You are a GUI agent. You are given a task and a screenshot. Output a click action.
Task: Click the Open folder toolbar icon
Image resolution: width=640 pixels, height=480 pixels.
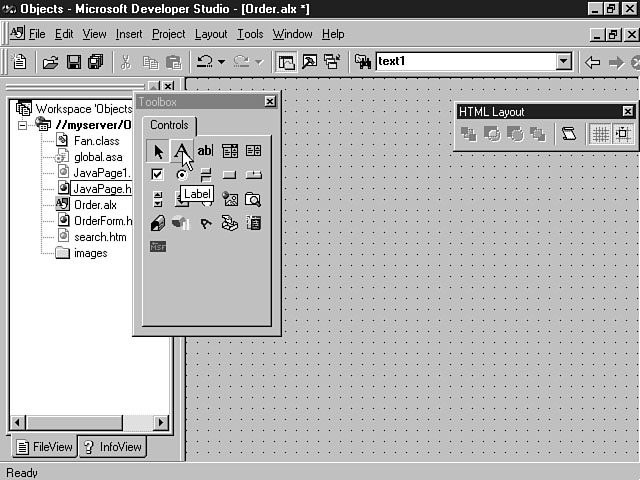pos(50,62)
